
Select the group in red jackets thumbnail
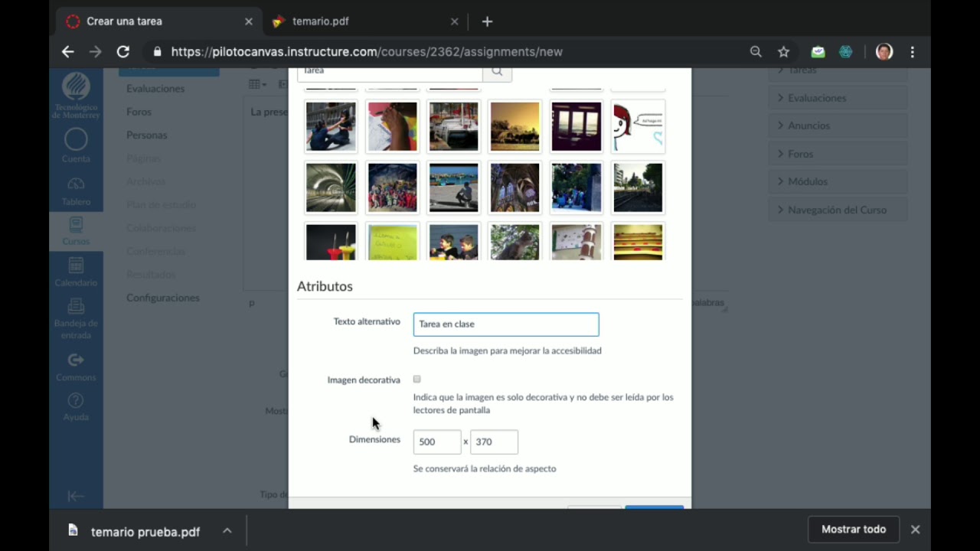point(392,187)
